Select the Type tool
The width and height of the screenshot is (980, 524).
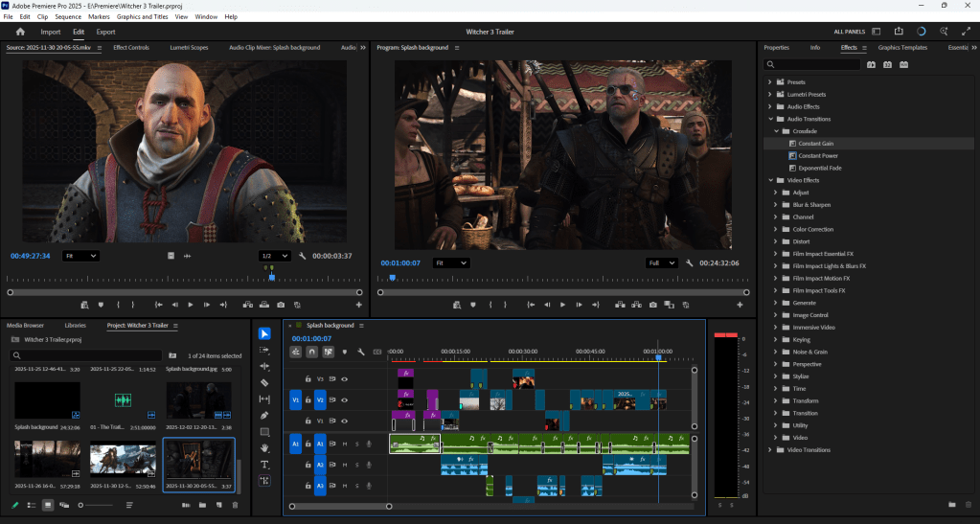pyautogui.click(x=264, y=465)
